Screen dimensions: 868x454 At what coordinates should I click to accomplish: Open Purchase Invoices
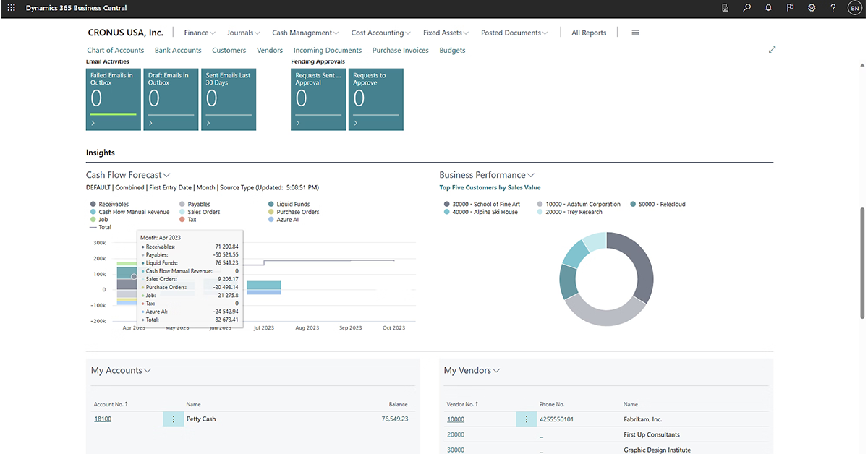(400, 51)
